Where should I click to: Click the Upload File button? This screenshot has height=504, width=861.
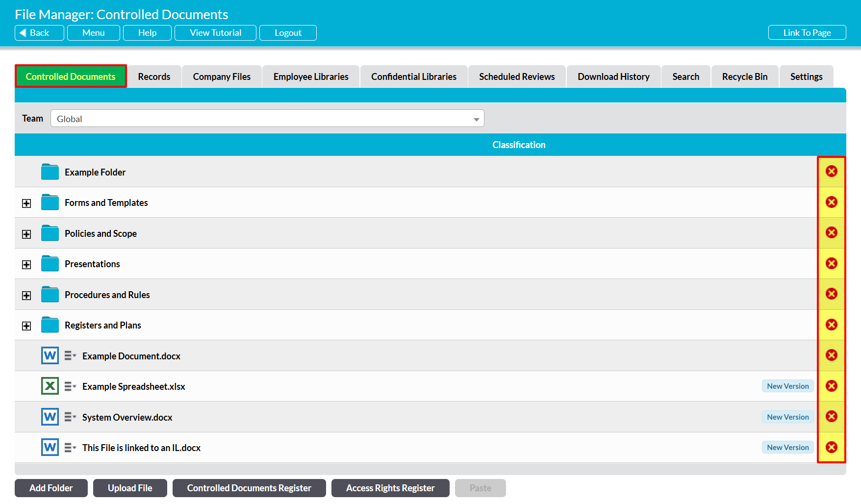(130, 488)
